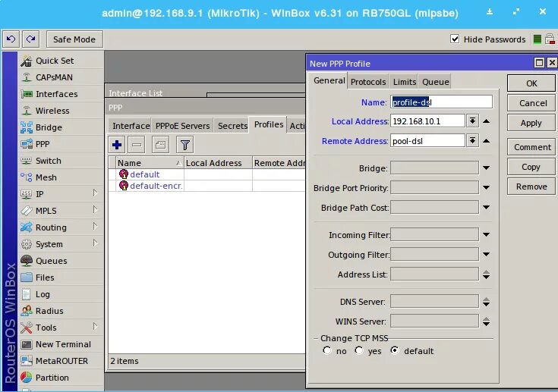
Task: Expand the Tools submenu
Action: pos(95,327)
